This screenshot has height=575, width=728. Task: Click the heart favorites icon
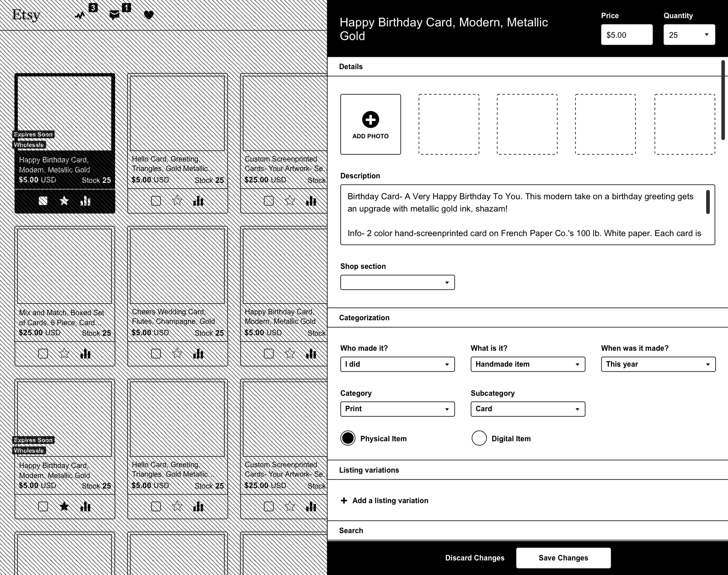148,14
